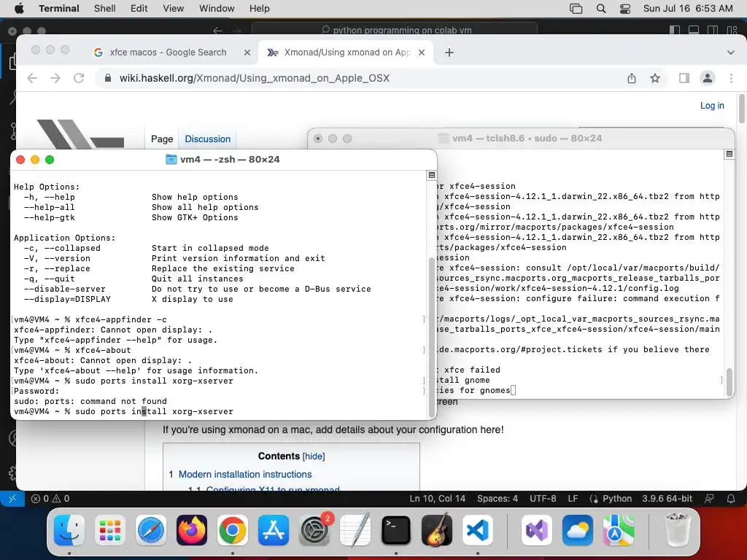Click the split pane icon in the zsh terminal
The image size is (747, 560).
point(432,175)
